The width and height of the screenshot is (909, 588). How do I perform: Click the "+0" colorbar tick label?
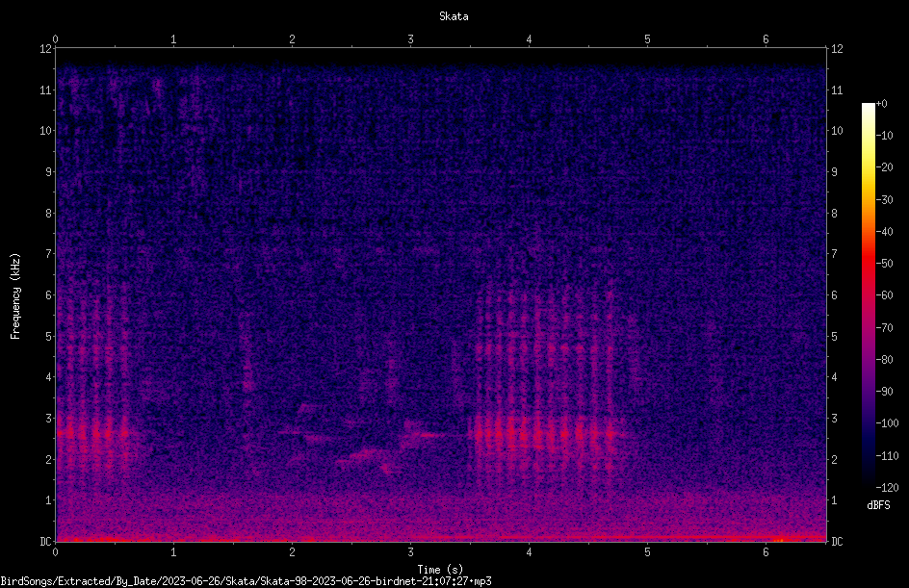[881, 104]
